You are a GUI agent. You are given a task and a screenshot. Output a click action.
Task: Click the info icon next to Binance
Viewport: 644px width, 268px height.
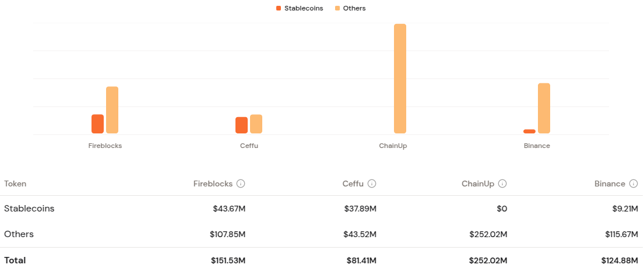(634, 184)
